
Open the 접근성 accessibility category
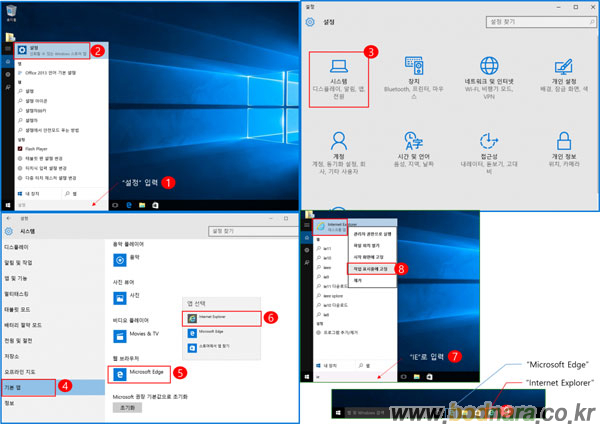(x=489, y=152)
